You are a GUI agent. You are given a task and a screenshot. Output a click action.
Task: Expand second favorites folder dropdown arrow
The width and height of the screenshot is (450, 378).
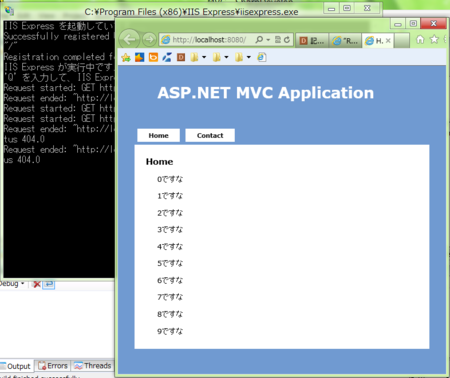click(226, 57)
